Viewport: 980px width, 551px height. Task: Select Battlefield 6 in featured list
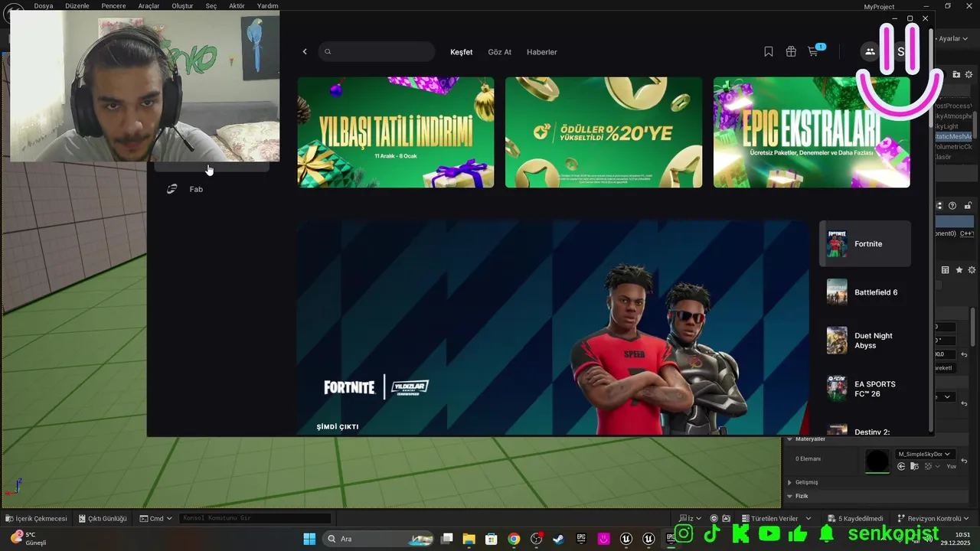tap(865, 292)
